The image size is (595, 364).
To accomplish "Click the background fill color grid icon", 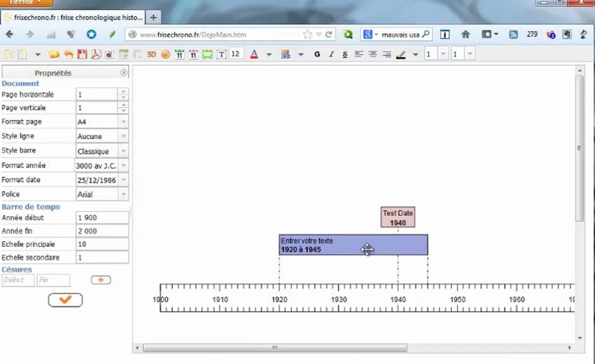I will pyautogui.click(x=285, y=54).
